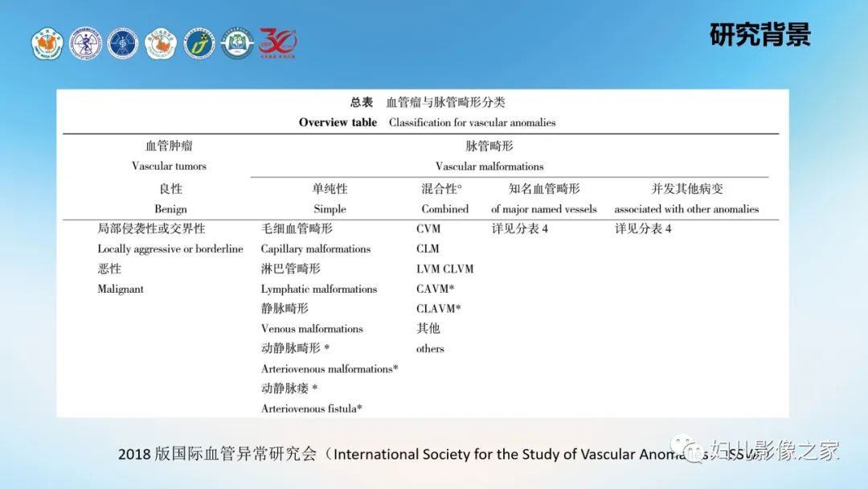Click the CAVM* abbreviation
Screen dimensions: 868x489
pyautogui.click(x=435, y=289)
